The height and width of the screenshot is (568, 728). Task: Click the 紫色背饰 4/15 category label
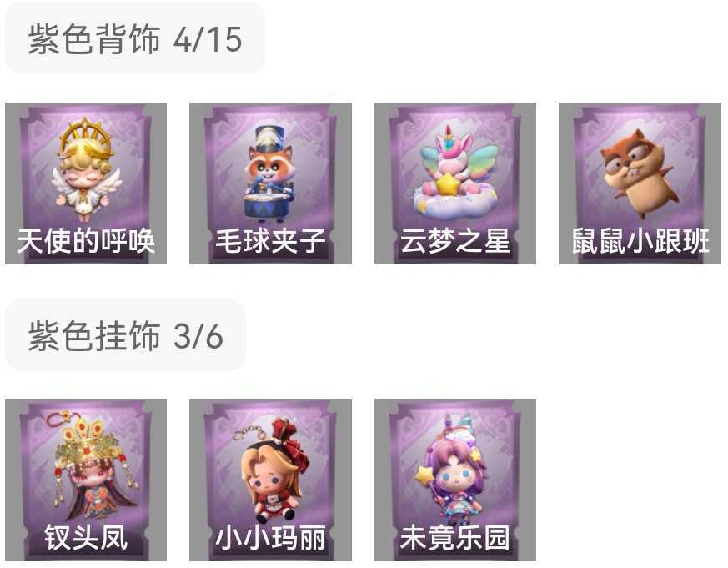[x=134, y=39]
